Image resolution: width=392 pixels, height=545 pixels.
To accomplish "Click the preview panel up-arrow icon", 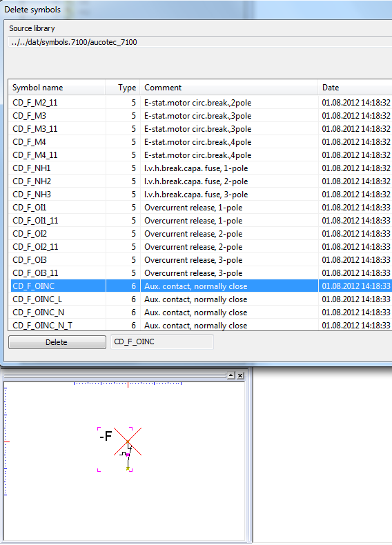I will [x=231, y=375].
